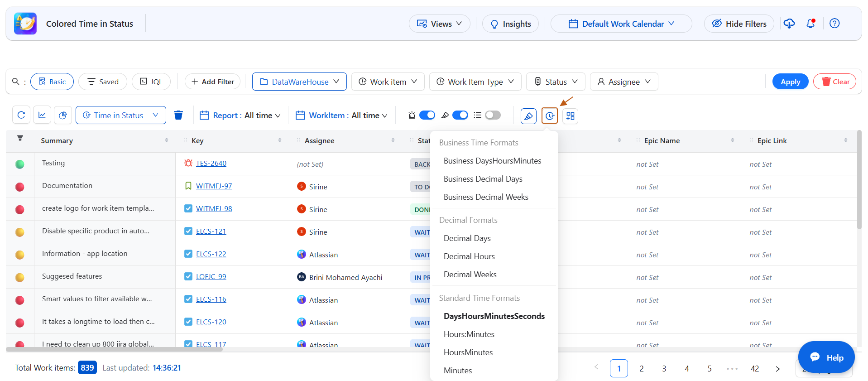Click the Apply button
The image size is (868, 381).
pos(790,82)
